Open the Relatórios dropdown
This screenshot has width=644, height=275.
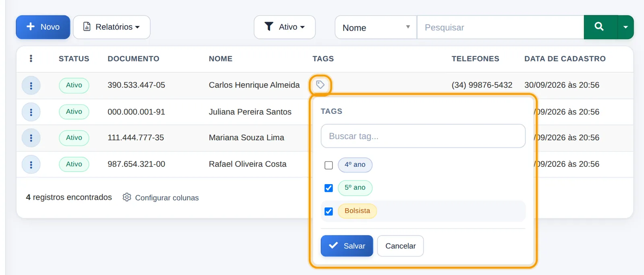tap(111, 27)
